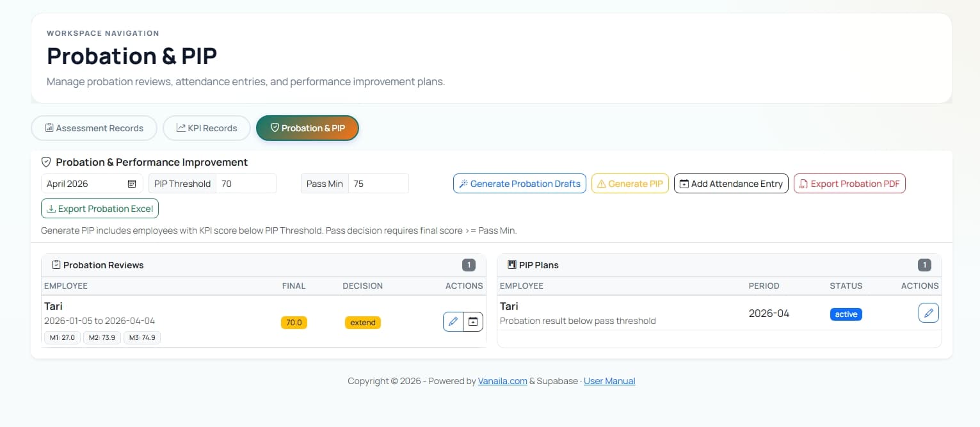
Task: Select the Probation & PIP tab
Action: [x=307, y=128]
